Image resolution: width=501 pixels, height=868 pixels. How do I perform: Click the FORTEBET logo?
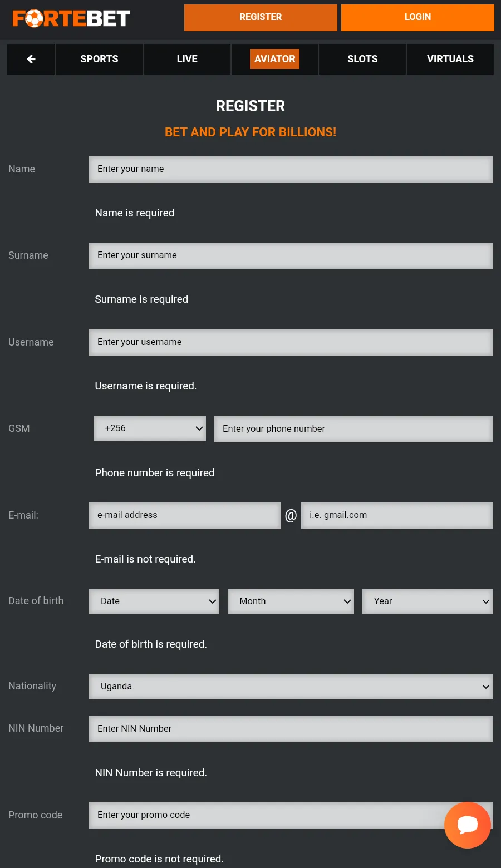tap(70, 17)
